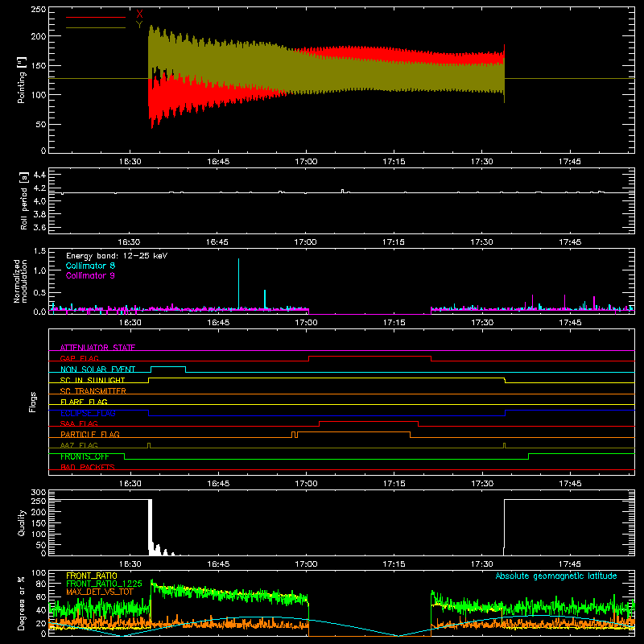Select the NON_SOLAR_EVENT flag label
The height and width of the screenshot is (644, 644).
tap(97, 369)
